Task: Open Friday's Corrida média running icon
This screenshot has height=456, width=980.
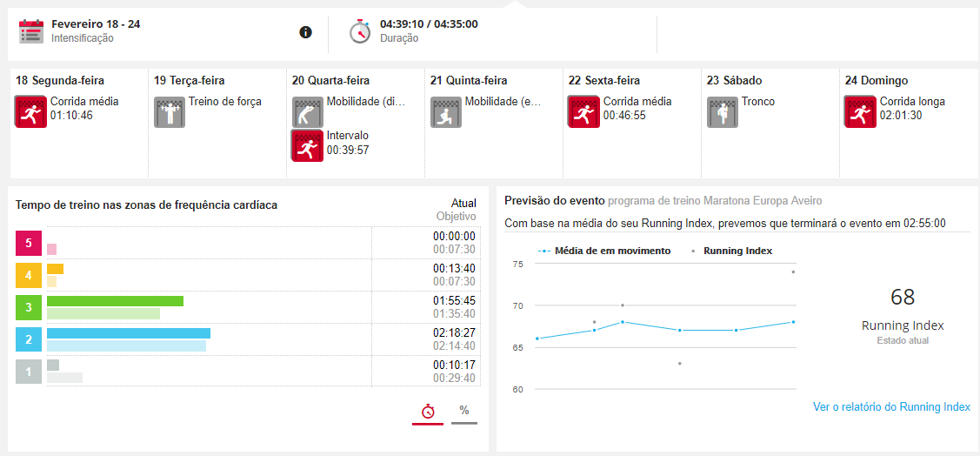Action: (x=584, y=112)
